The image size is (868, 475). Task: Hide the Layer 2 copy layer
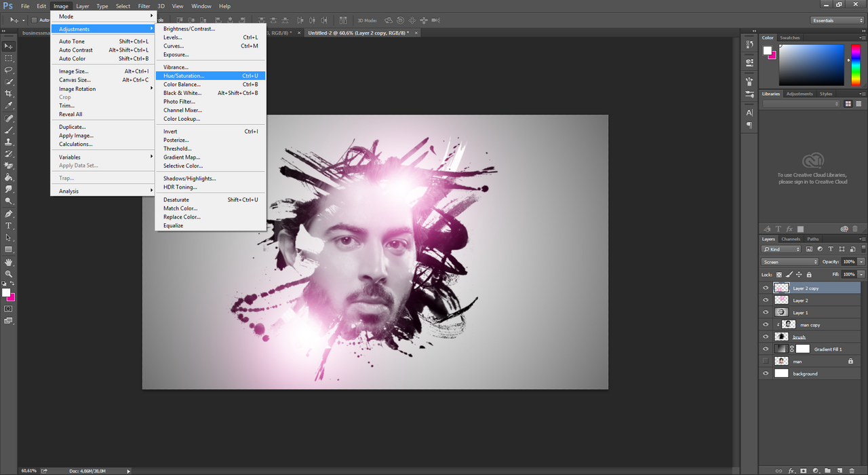766,288
